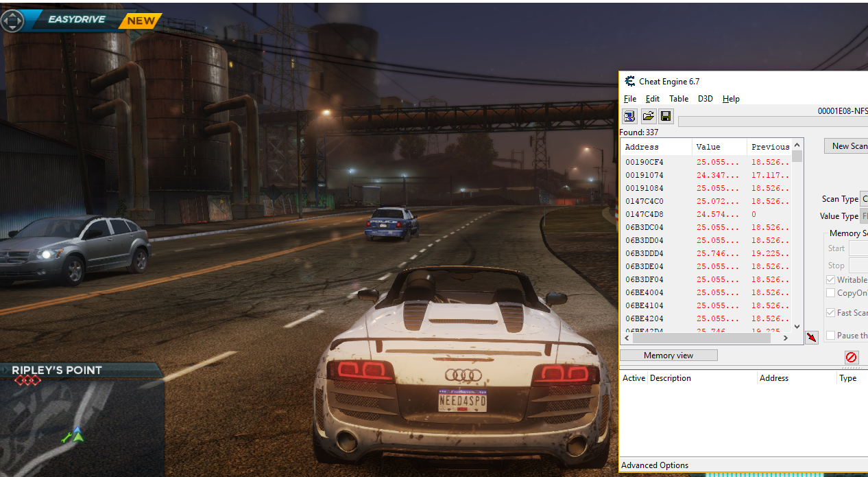Select the address 00191074 row
This screenshot has width=868, height=477.
click(x=706, y=175)
